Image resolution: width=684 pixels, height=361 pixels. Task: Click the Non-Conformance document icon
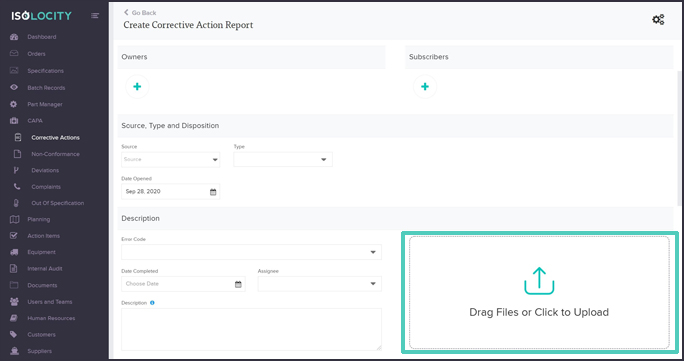tap(17, 154)
